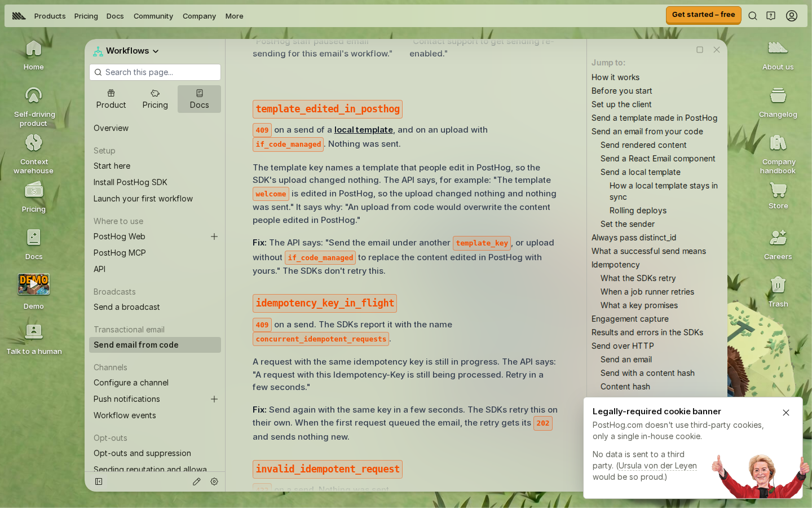Open the Company handbook desktop icon
The height and width of the screenshot is (508, 812).
point(778,154)
